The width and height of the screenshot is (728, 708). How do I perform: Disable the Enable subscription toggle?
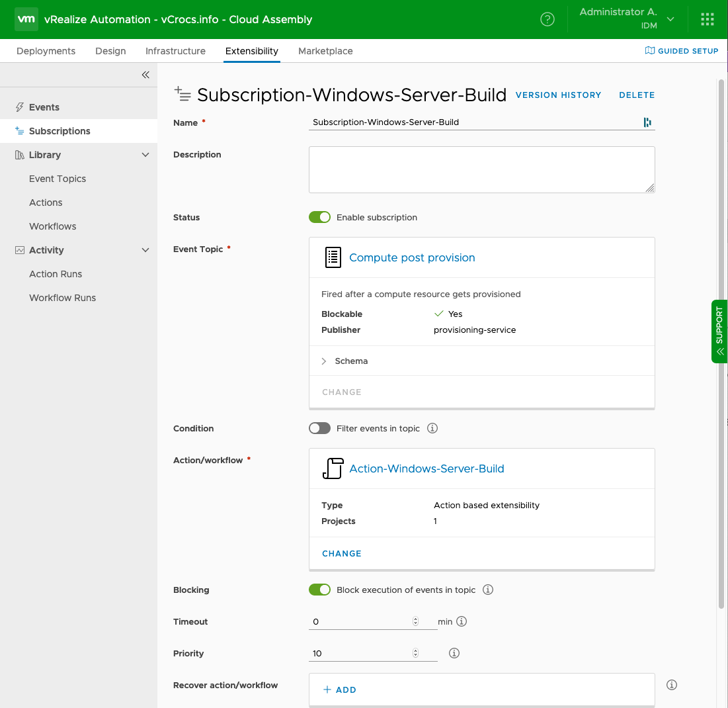pyautogui.click(x=319, y=217)
